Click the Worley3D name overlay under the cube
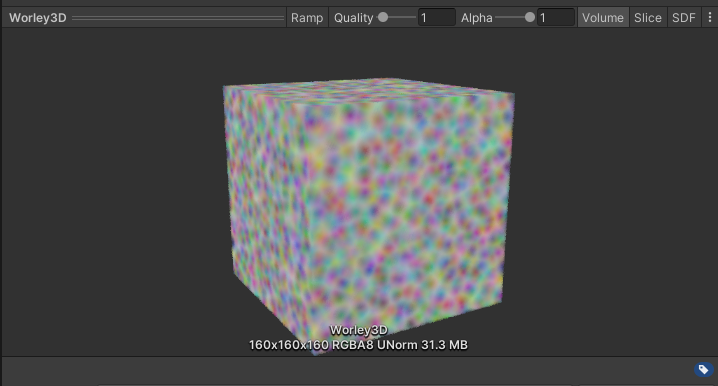 coord(359,330)
